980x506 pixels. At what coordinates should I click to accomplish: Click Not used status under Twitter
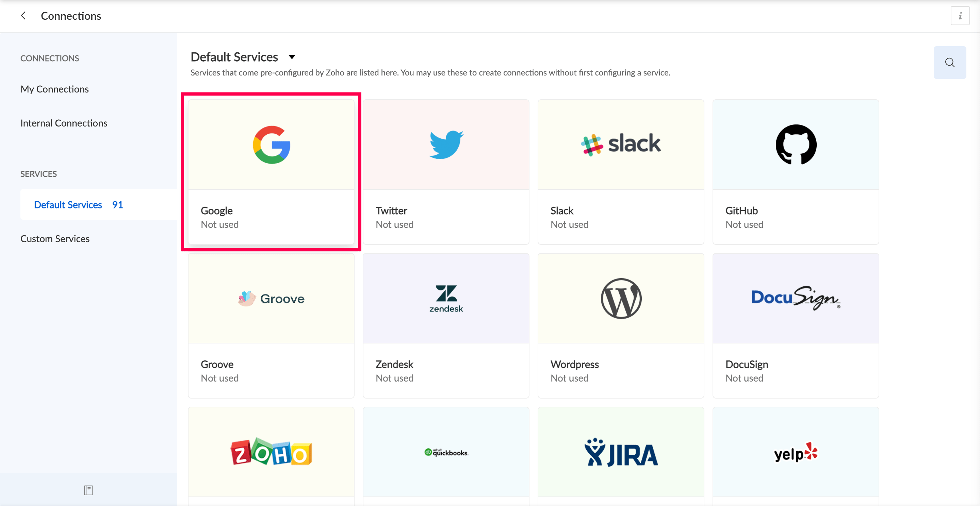point(394,224)
